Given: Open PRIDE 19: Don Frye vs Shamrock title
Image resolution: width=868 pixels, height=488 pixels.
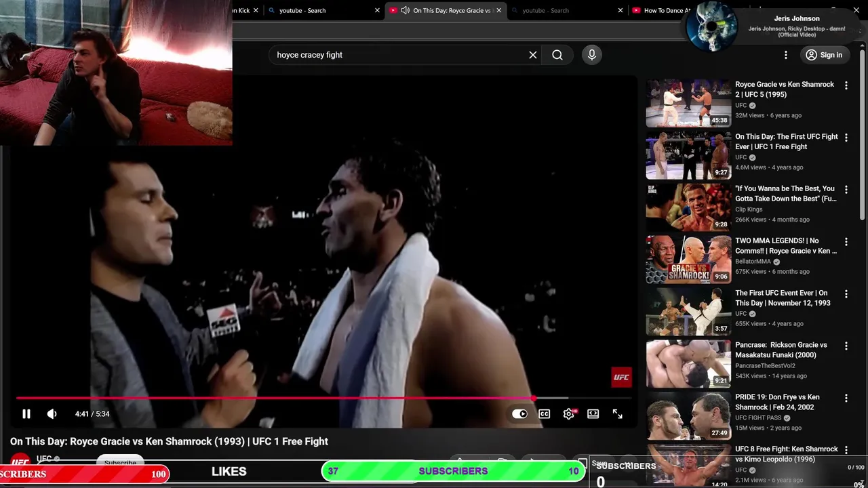Looking at the screenshot, I should (x=777, y=403).
